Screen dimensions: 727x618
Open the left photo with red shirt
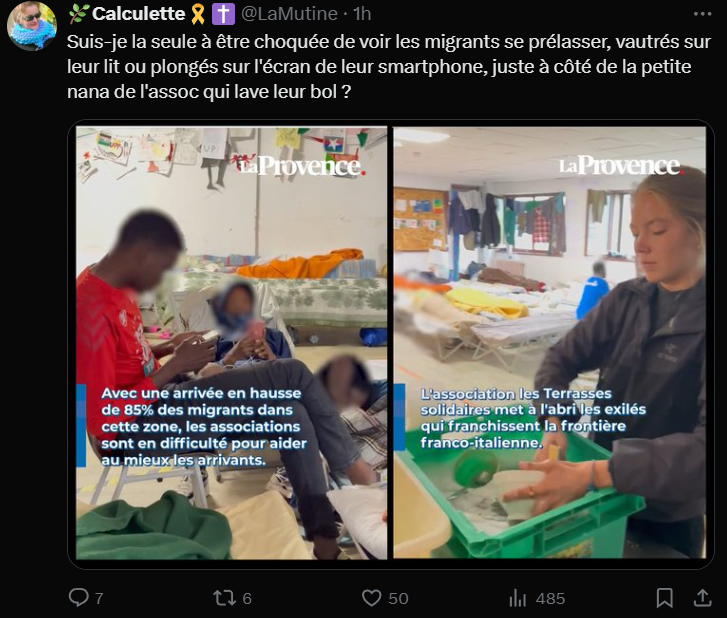[x=231, y=343]
